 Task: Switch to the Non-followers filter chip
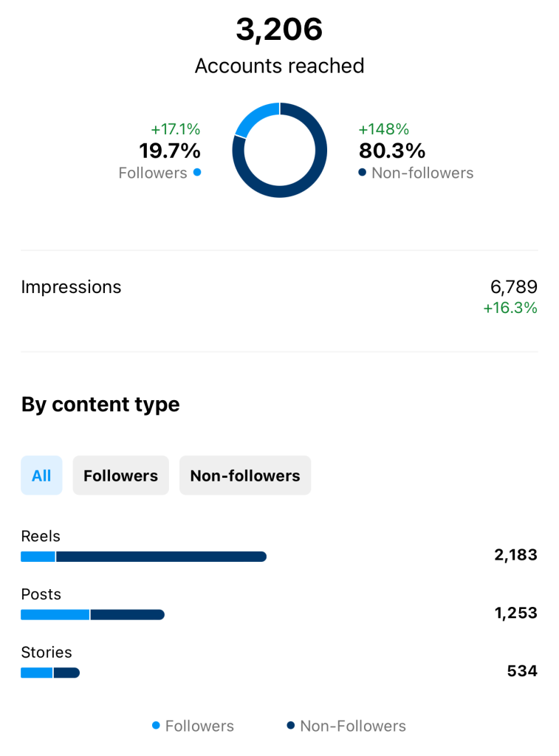(x=245, y=475)
